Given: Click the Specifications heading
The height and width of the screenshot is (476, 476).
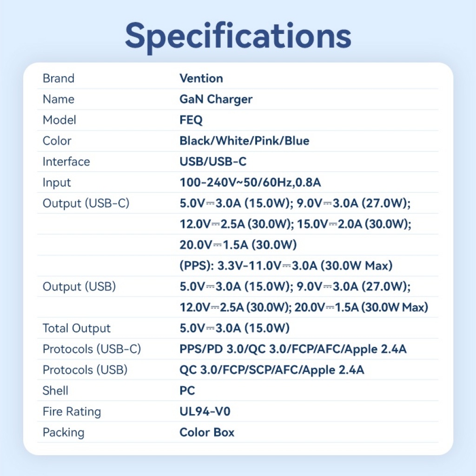Looking at the screenshot, I should pos(238,36).
